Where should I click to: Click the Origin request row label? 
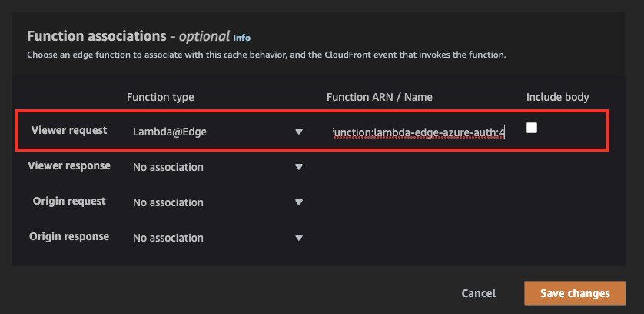point(69,201)
